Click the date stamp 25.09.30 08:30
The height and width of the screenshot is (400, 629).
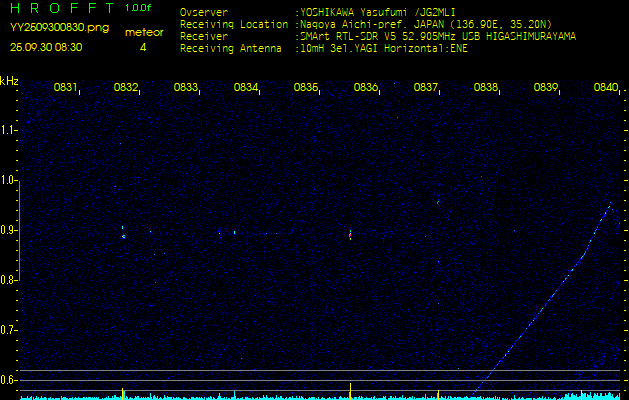click(x=46, y=47)
